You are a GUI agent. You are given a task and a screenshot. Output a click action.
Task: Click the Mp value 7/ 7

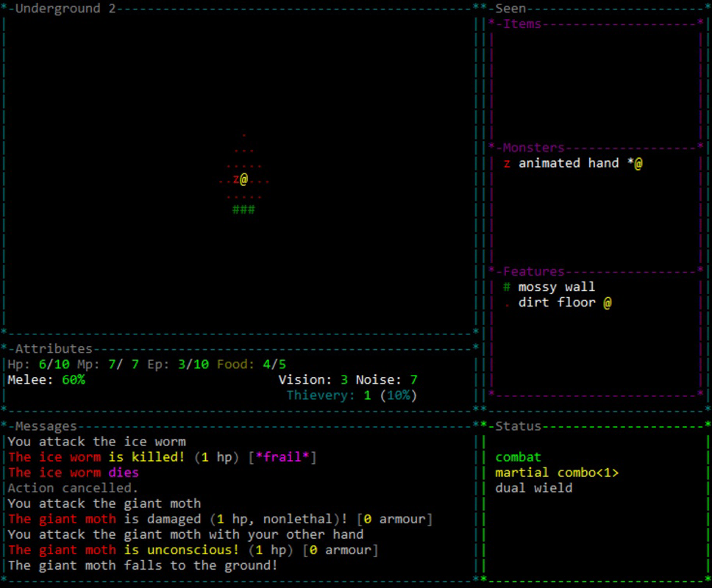[x=124, y=365]
